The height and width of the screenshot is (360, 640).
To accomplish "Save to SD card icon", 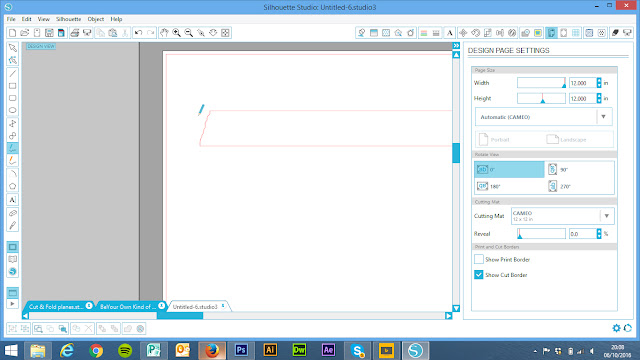I will pyautogui.click(x=61, y=33).
